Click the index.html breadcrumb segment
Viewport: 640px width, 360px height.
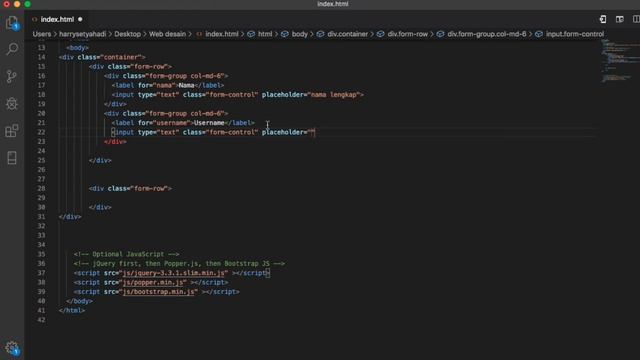tap(222, 34)
